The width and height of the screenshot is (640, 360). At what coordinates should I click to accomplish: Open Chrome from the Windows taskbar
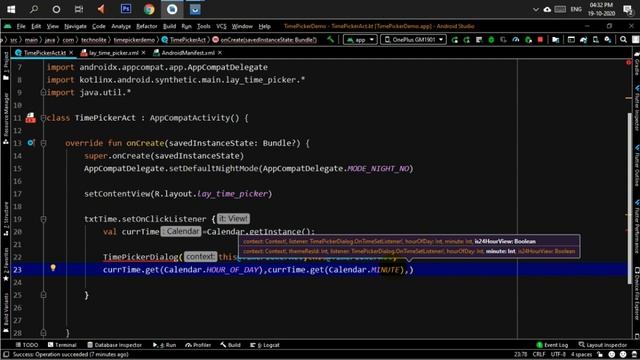tap(149, 9)
